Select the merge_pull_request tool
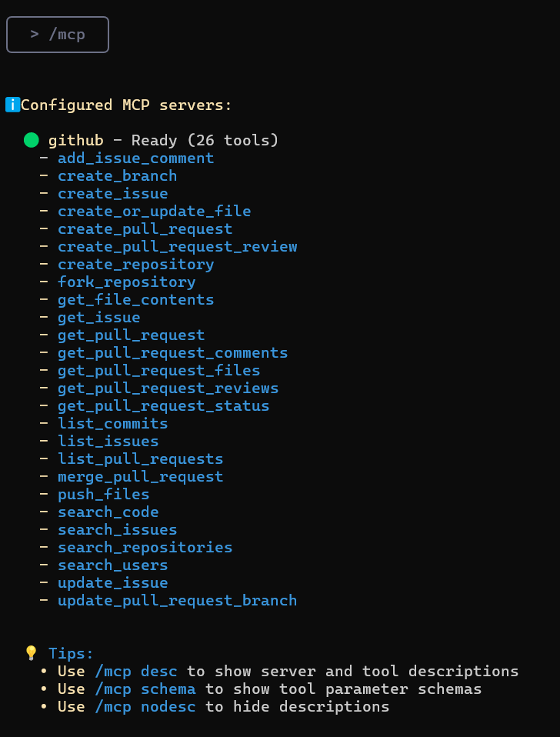This screenshot has height=737, width=560. [x=141, y=477]
